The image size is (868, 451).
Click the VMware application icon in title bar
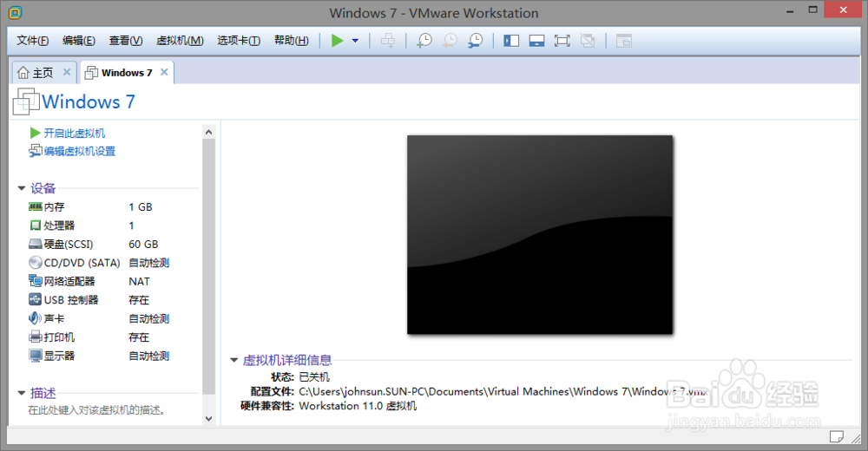(16, 12)
